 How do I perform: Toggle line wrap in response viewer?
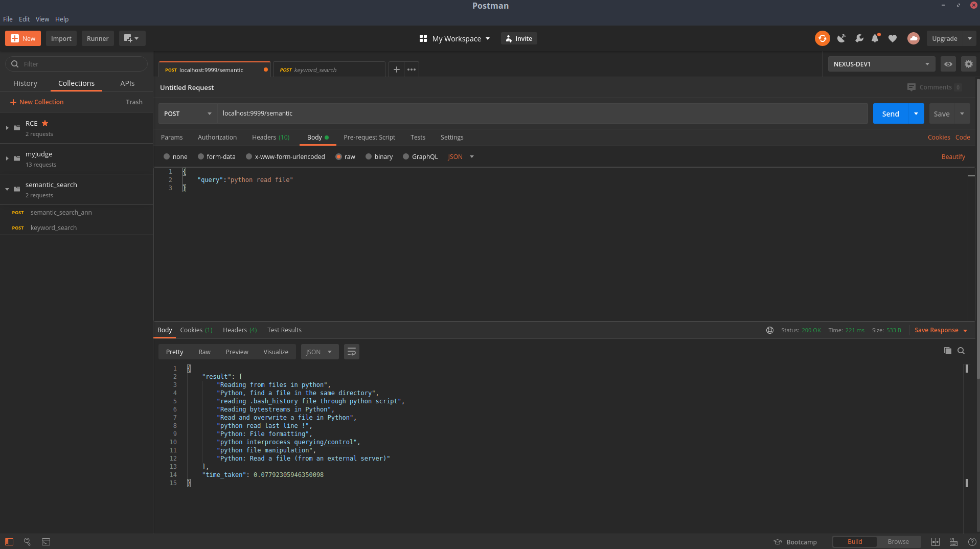point(351,352)
